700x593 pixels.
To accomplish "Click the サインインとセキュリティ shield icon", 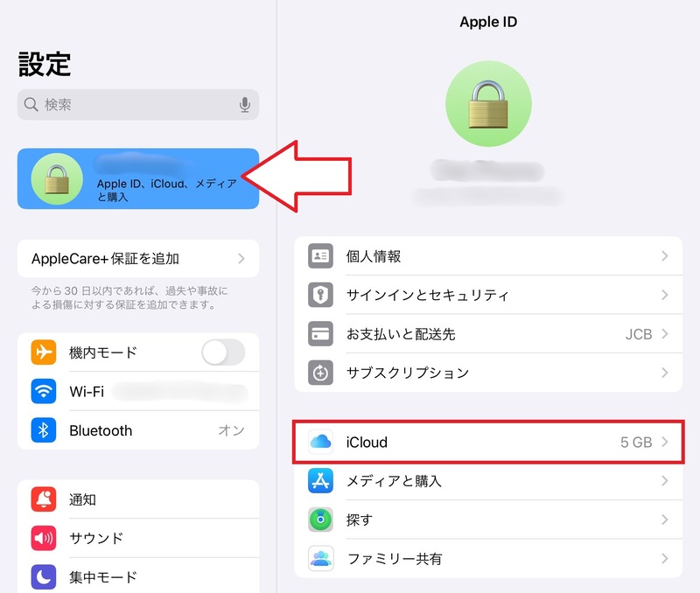I will click(320, 295).
